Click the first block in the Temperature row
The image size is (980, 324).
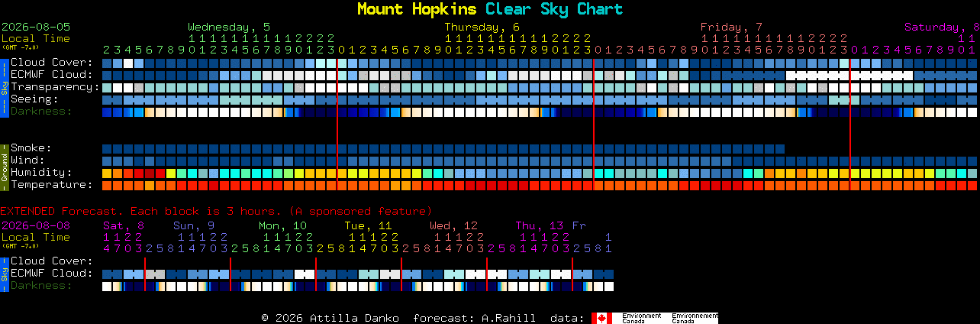[x=107, y=186]
